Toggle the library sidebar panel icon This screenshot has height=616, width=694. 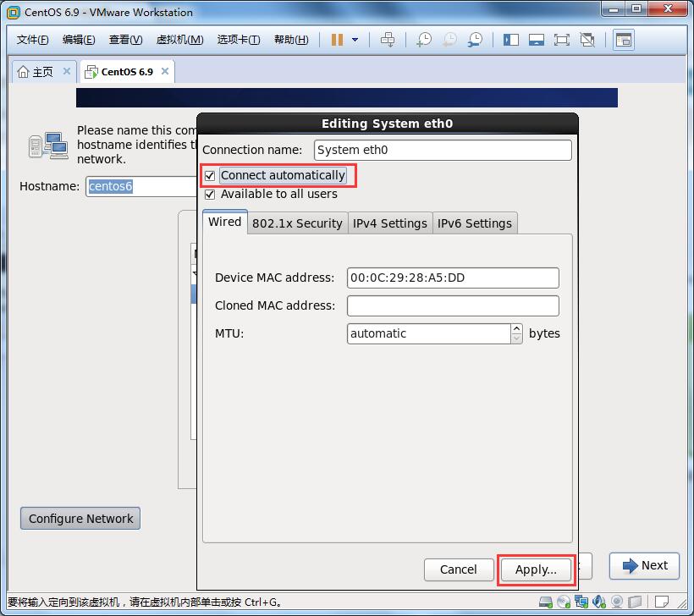click(x=510, y=40)
